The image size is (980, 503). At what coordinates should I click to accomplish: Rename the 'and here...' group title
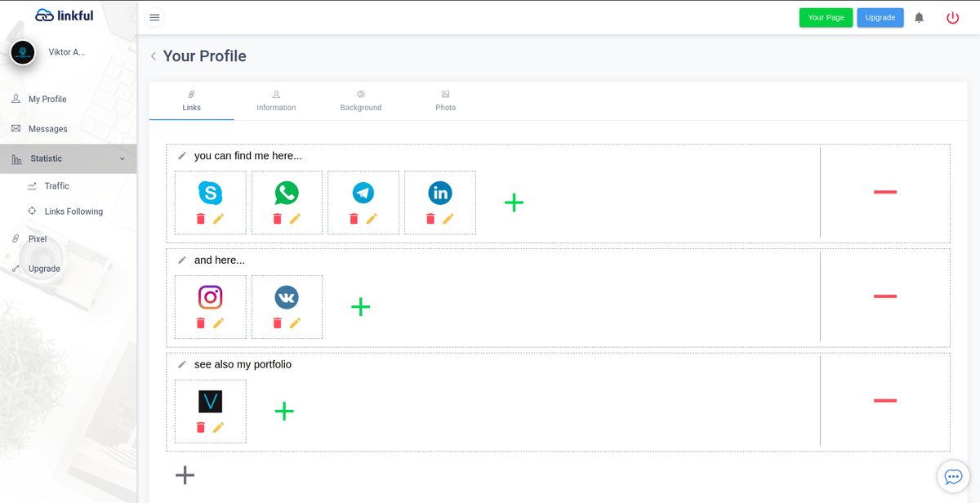point(182,260)
